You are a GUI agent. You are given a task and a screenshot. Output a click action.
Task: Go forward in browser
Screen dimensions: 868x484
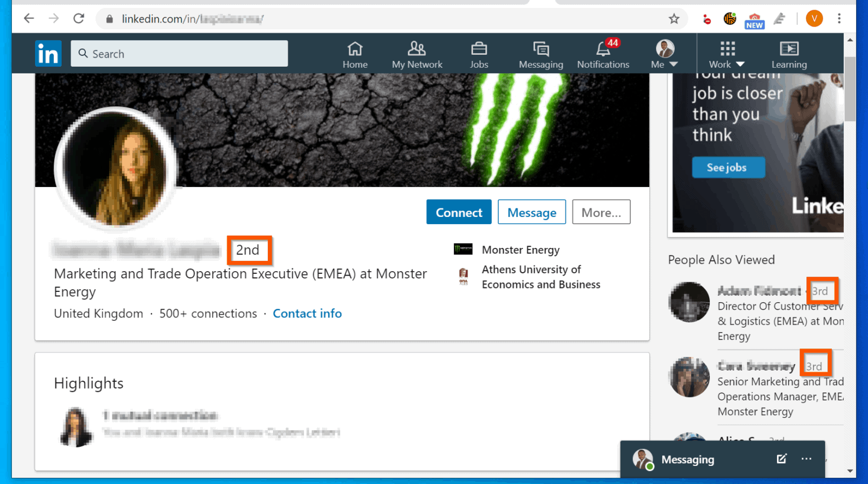54,19
